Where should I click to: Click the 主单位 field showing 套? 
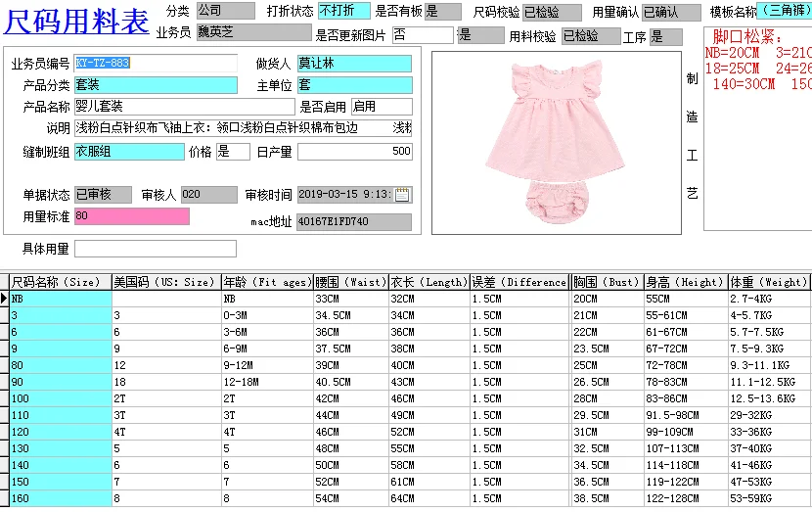pos(355,85)
